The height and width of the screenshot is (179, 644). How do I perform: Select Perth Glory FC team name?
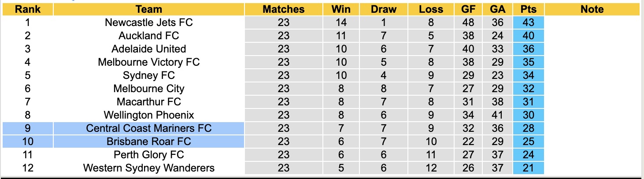point(149,155)
